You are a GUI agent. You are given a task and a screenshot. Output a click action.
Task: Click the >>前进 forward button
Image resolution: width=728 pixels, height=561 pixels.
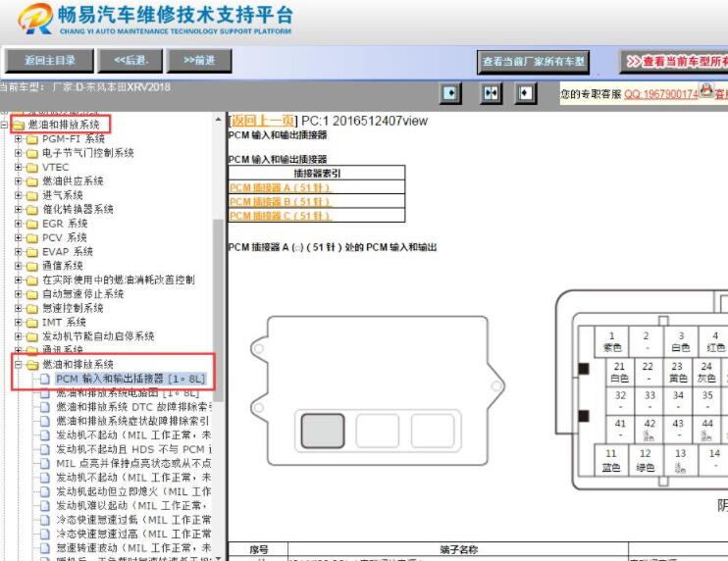[x=199, y=61]
